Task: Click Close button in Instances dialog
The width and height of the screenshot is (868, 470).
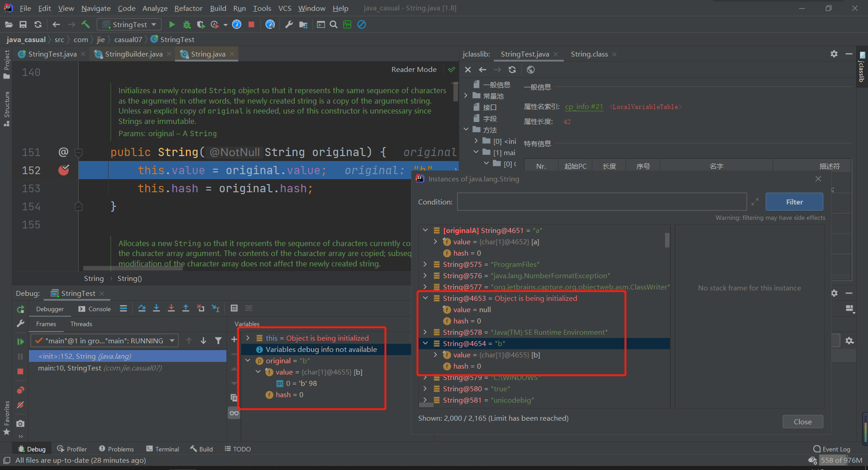Action: pyautogui.click(x=803, y=422)
